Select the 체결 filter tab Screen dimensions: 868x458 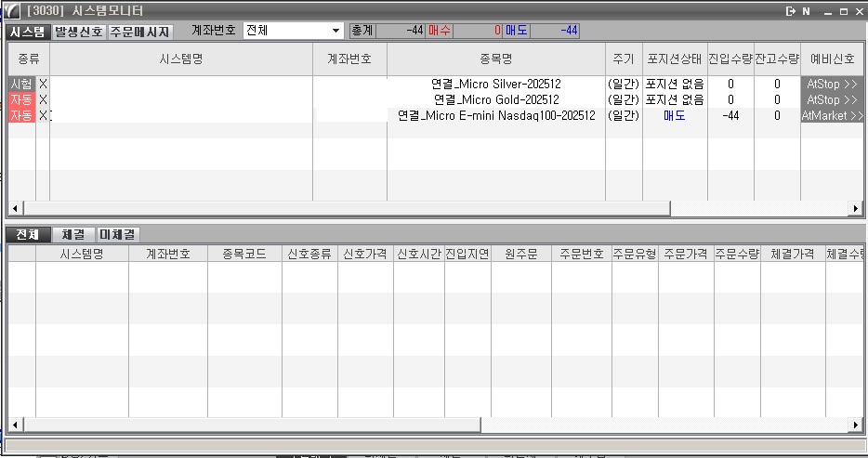(73, 235)
